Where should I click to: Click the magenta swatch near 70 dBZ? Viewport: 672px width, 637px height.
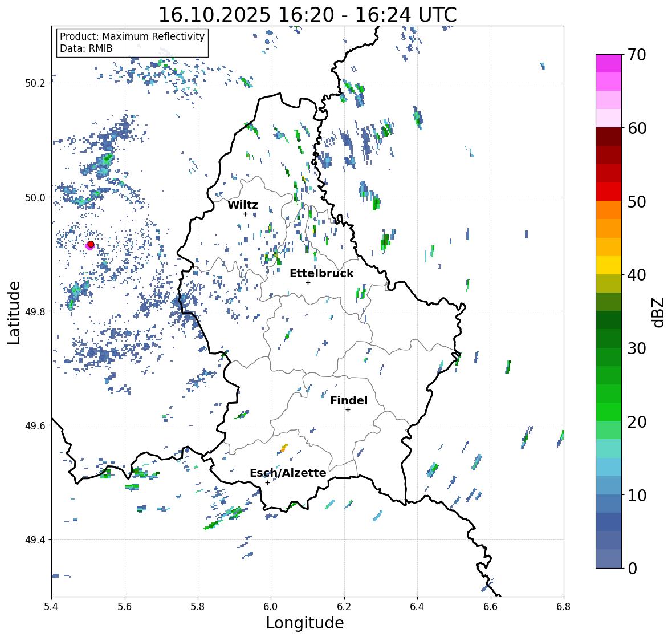(x=609, y=63)
